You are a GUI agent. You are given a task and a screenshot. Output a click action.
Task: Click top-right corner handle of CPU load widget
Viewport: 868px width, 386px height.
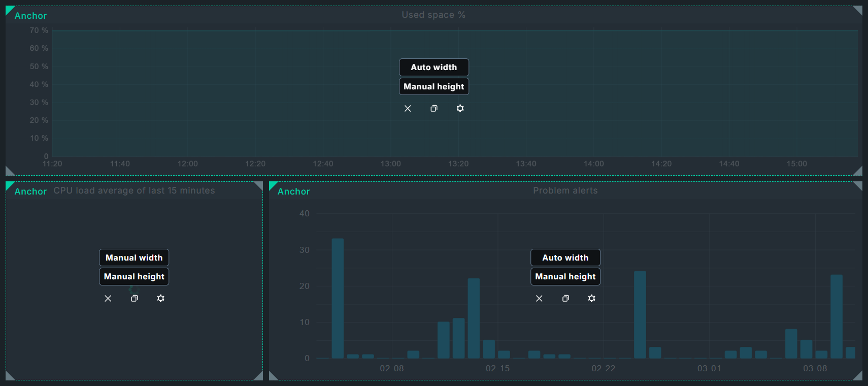coord(259,185)
